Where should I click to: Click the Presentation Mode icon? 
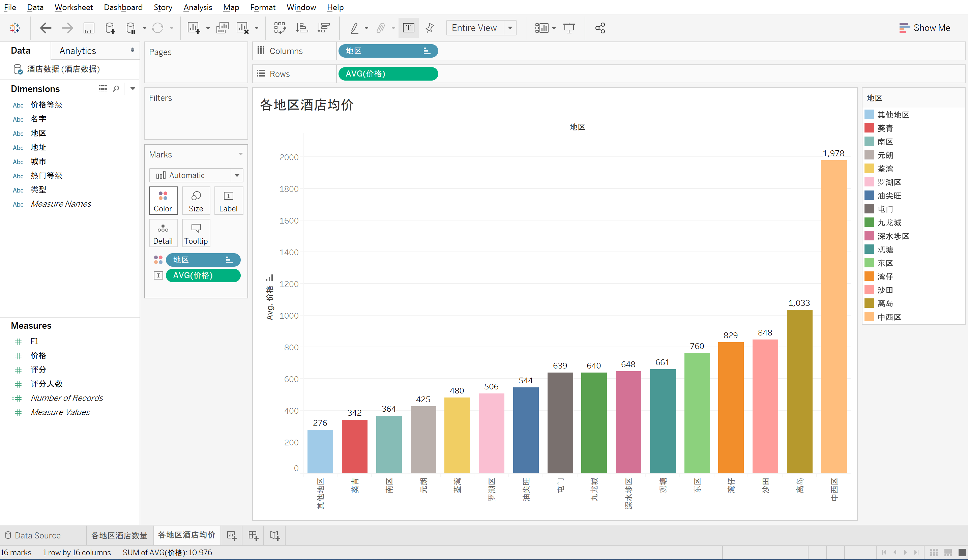pyautogui.click(x=569, y=28)
